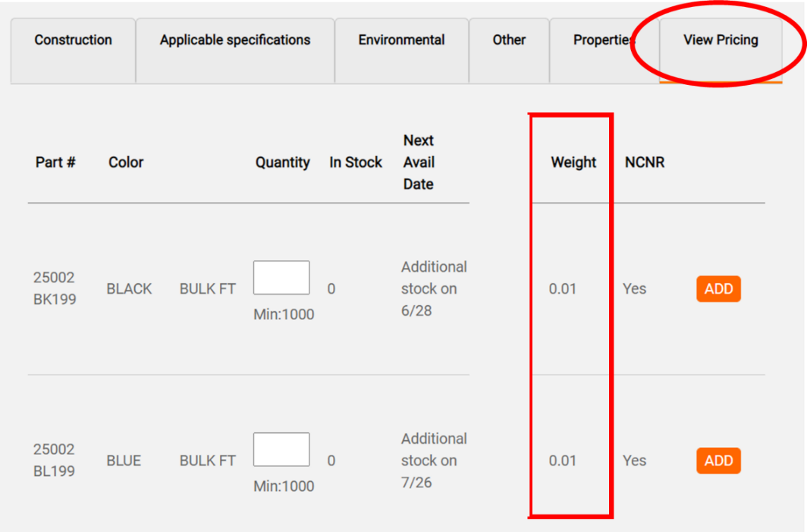Select the Environmental tab
Viewport: 807px width, 532px height.
pos(401,41)
